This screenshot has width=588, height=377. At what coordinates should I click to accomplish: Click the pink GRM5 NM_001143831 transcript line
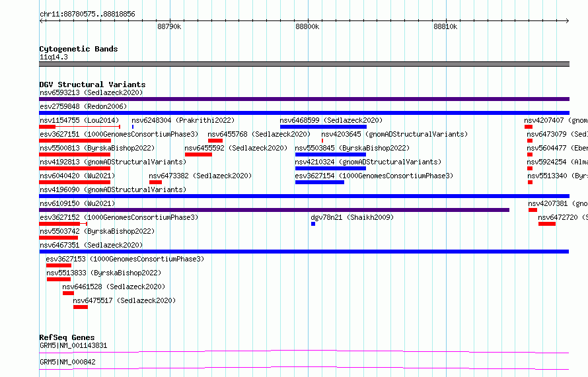(304, 351)
